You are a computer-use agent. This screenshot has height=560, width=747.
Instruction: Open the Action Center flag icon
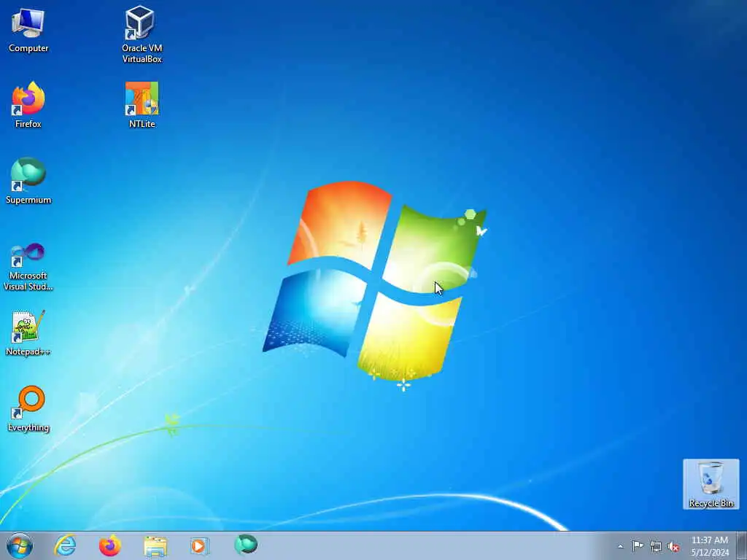coord(638,545)
